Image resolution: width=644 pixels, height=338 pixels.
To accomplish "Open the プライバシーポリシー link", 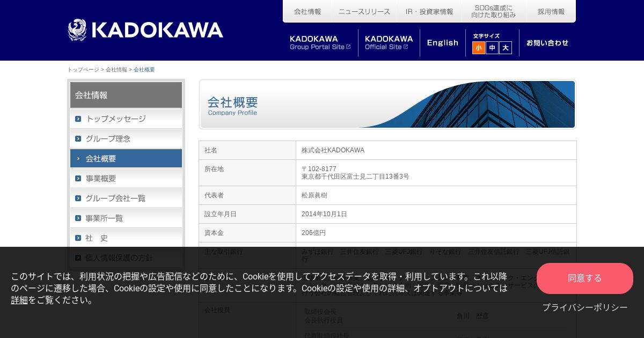I will [585, 307].
